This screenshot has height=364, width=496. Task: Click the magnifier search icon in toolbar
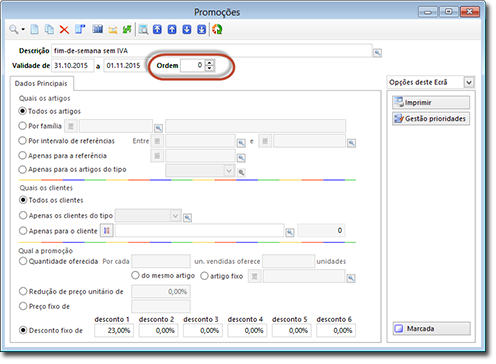(13, 29)
